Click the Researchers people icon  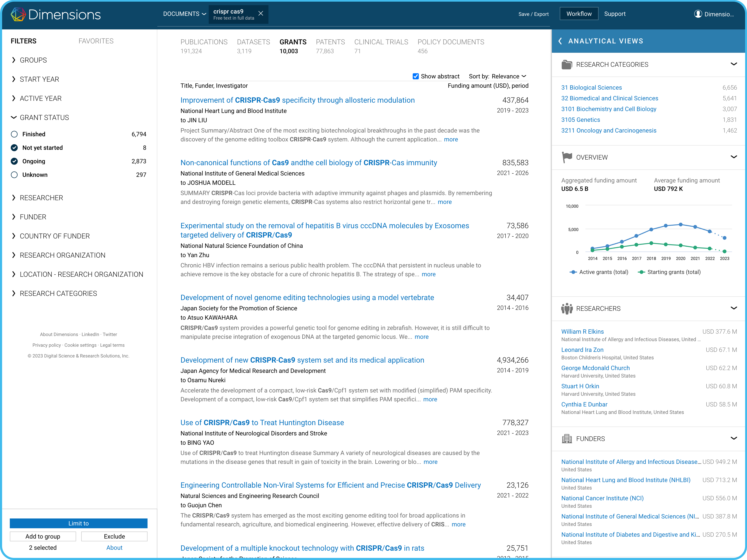click(x=567, y=308)
